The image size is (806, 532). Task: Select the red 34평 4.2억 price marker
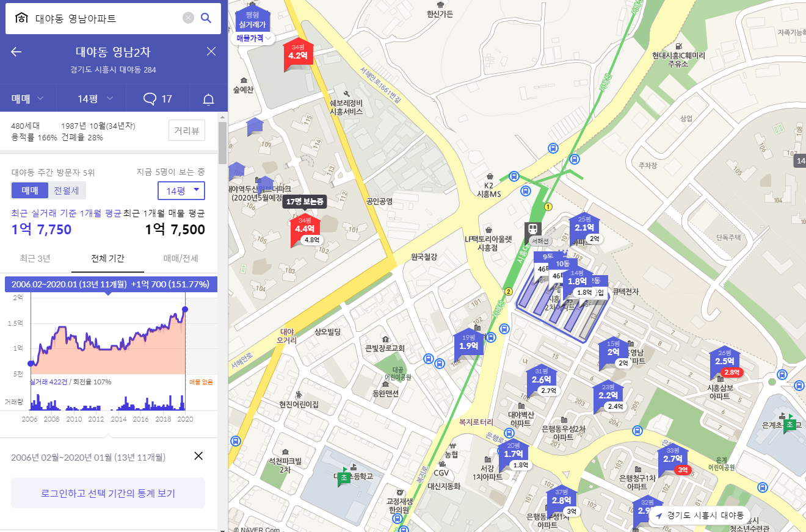[297, 55]
